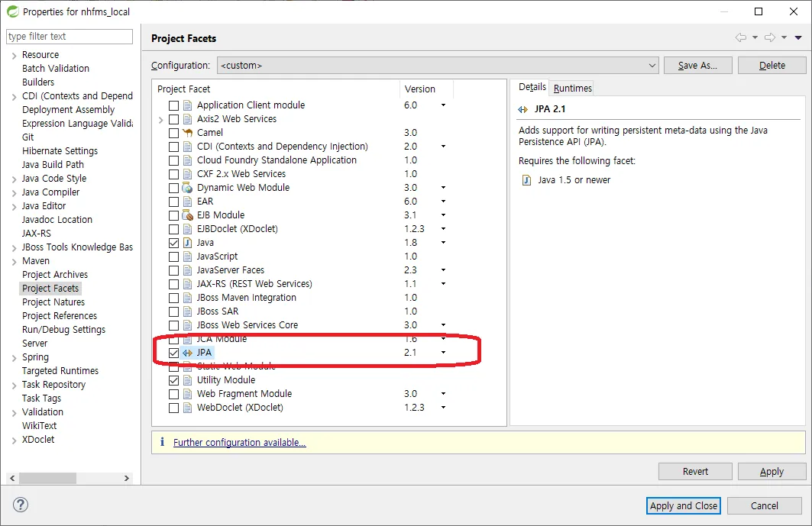Check the Camel facet checkbox

tap(174, 133)
